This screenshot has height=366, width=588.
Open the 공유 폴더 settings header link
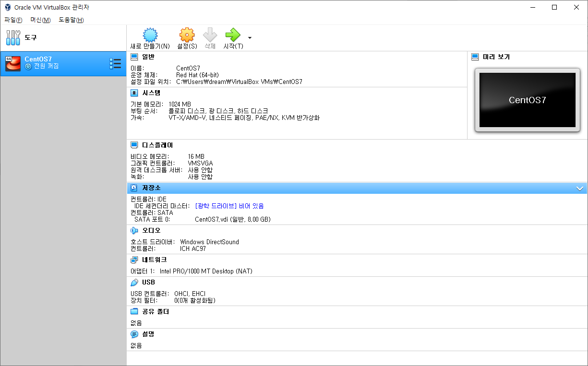pos(156,312)
